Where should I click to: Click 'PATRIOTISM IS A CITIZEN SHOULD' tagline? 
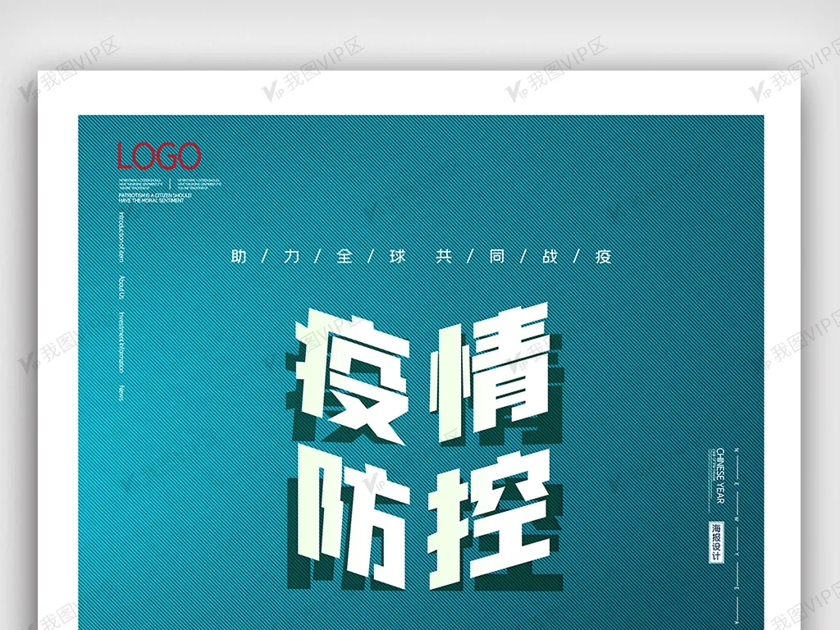pyautogui.click(x=155, y=196)
